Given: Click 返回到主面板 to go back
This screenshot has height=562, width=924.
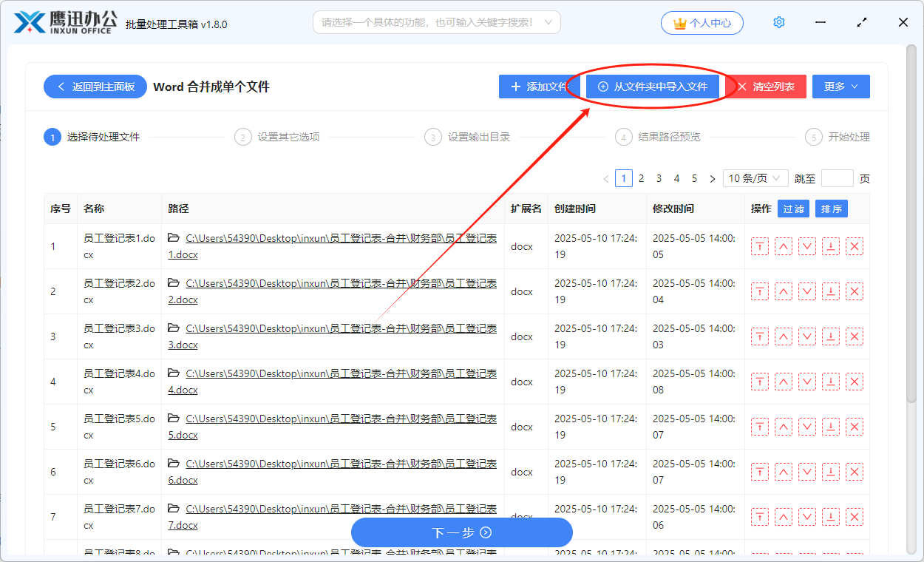Looking at the screenshot, I should click(95, 87).
